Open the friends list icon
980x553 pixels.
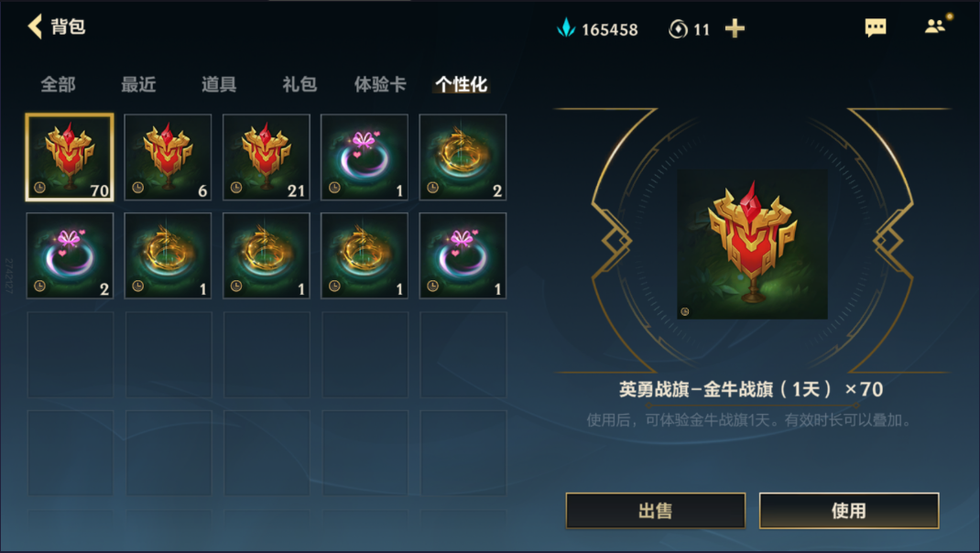tap(935, 27)
